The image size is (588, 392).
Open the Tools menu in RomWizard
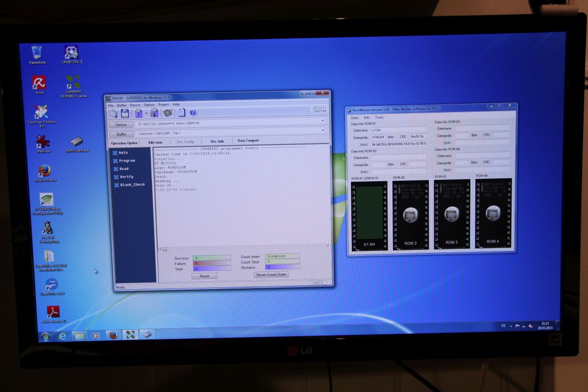pos(379,118)
